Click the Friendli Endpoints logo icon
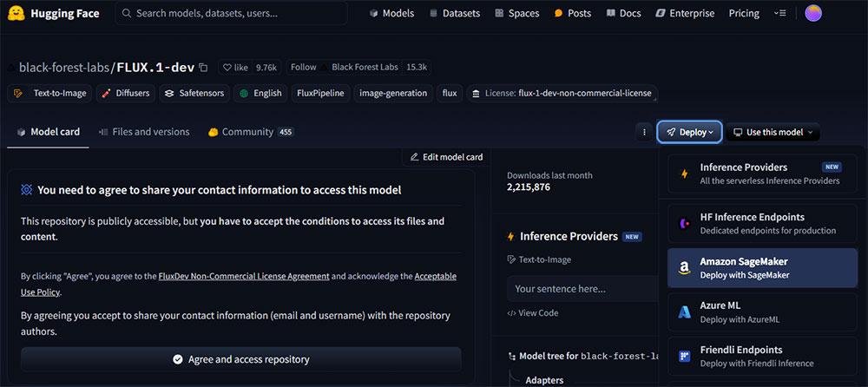Image resolution: width=868 pixels, height=387 pixels. pyautogui.click(x=684, y=357)
